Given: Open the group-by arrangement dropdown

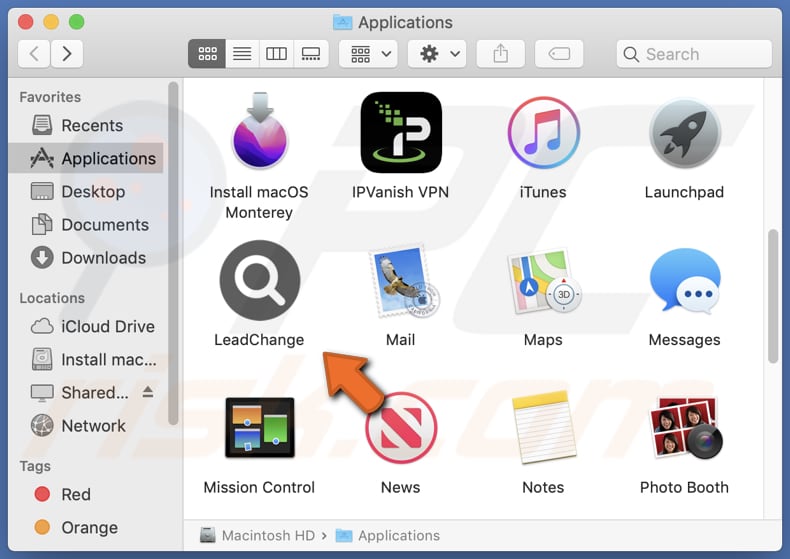Looking at the screenshot, I should 368,53.
